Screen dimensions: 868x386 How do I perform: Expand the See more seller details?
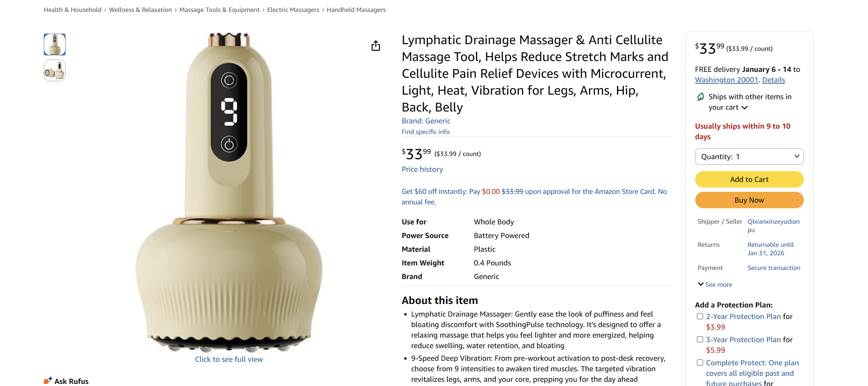pos(715,284)
